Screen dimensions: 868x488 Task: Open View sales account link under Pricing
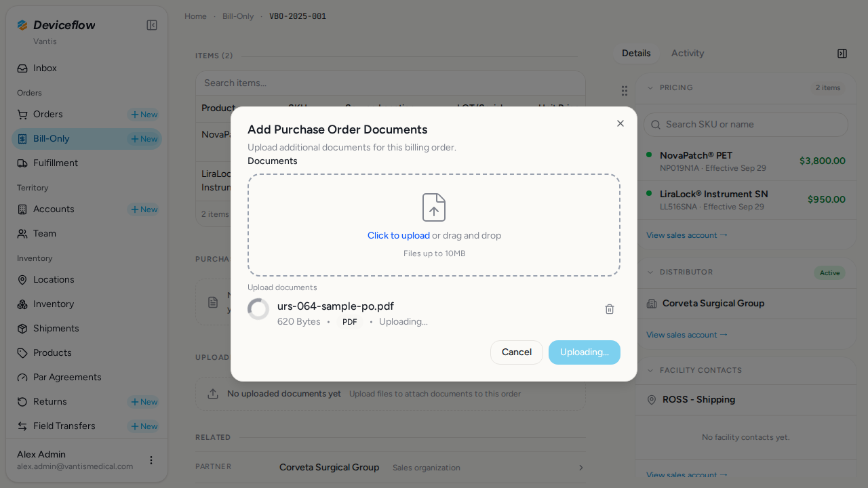tap(687, 235)
